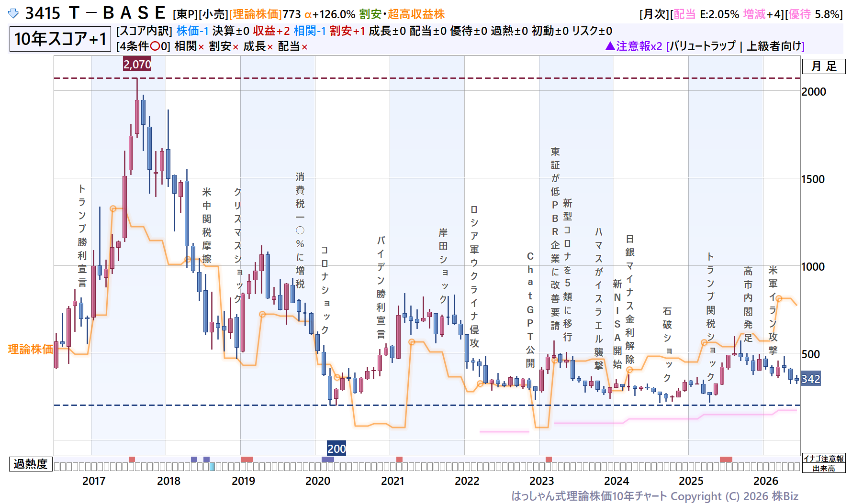Click the 上級者向け tag
The width and height of the screenshot is (852, 504).
pos(774,46)
